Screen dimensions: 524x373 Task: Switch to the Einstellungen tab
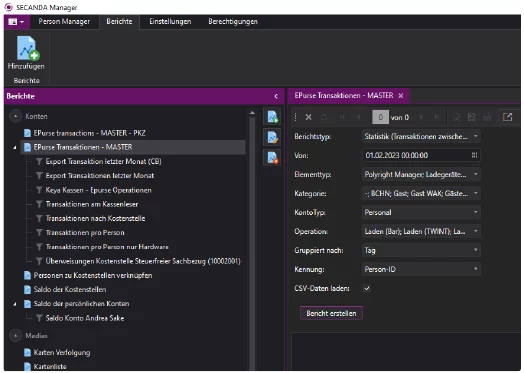tap(170, 22)
